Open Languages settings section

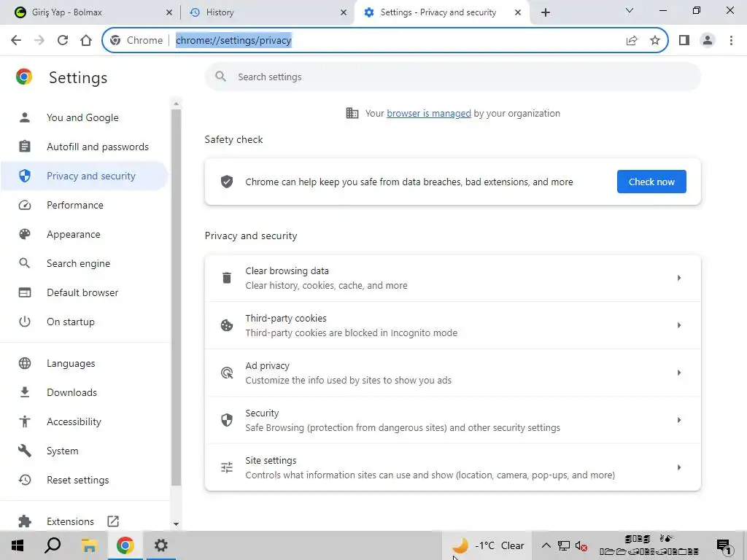coord(85,363)
